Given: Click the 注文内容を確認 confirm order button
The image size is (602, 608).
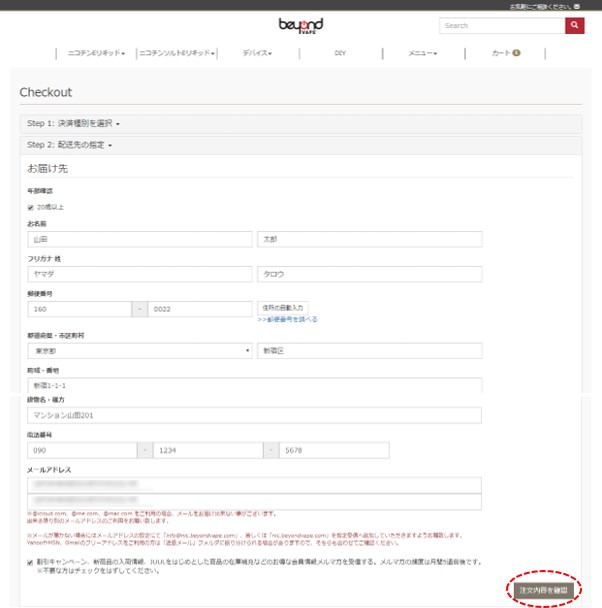Looking at the screenshot, I should click(x=544, y=591).
